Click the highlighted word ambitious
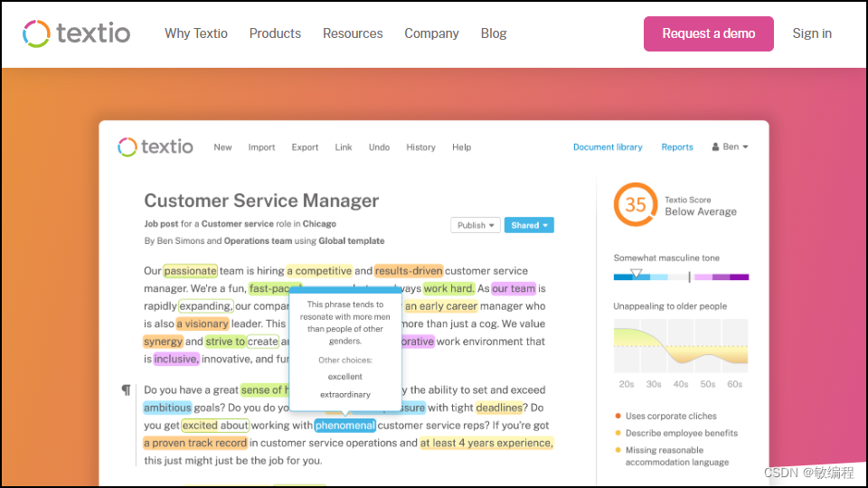The image size is (868, 488). click(x=168, y=408)
